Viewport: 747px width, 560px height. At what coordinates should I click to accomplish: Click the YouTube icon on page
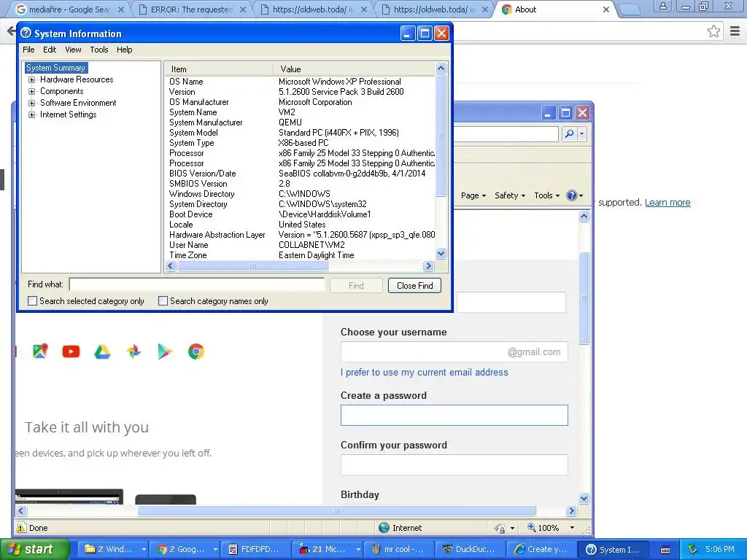(71, 351)
